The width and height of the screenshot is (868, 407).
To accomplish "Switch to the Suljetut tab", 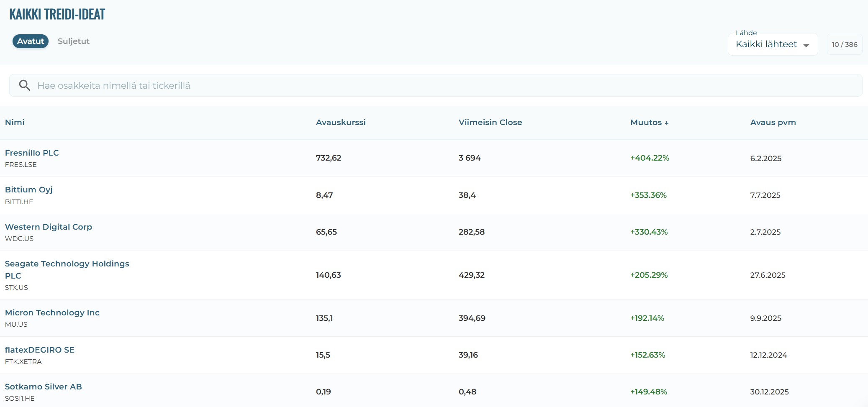I will pos(74,41).
